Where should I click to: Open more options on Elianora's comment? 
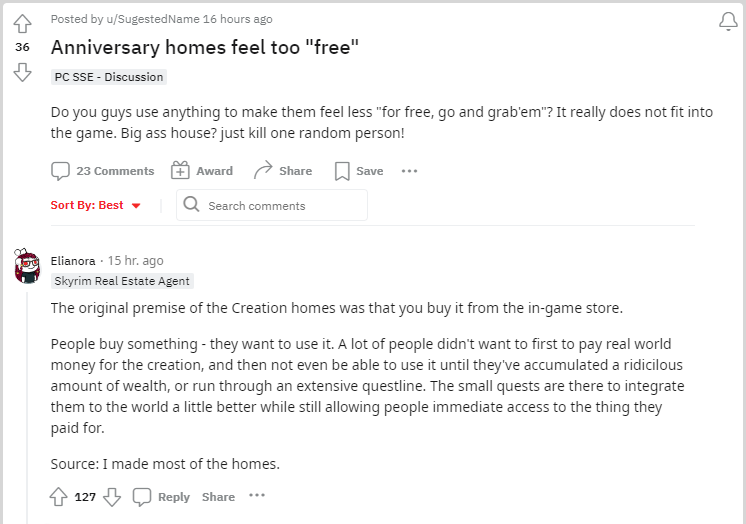coord(257,496)
